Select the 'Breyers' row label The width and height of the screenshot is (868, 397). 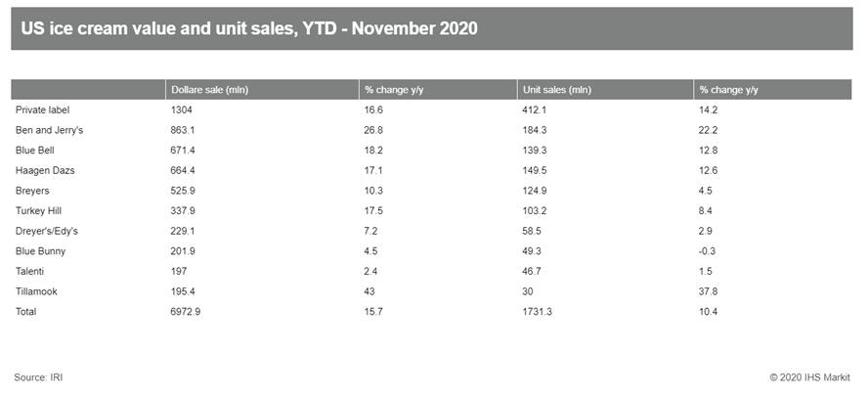pyautogui.click(x=32, y=190)
